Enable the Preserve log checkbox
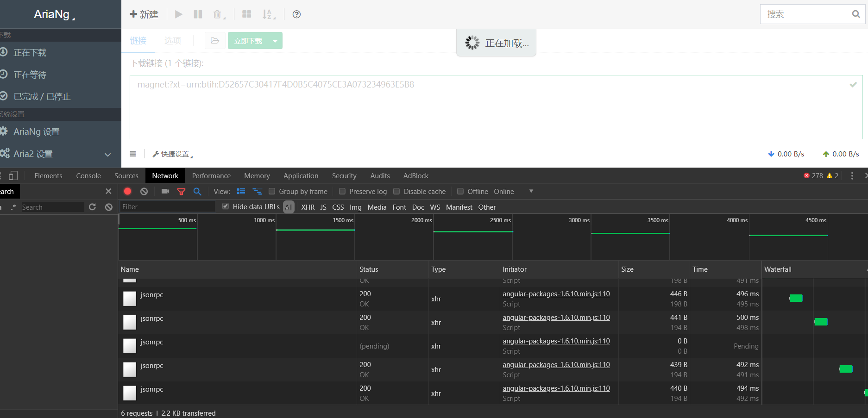868x418 pixels. click(x=342, y=191)
